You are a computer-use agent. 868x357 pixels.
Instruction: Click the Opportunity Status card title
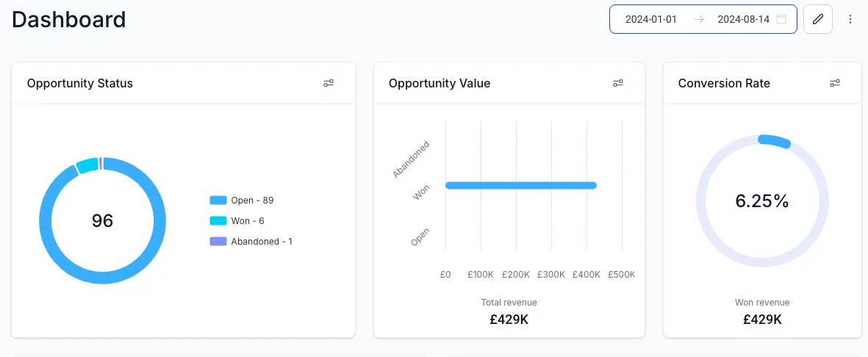click(79, 84)
